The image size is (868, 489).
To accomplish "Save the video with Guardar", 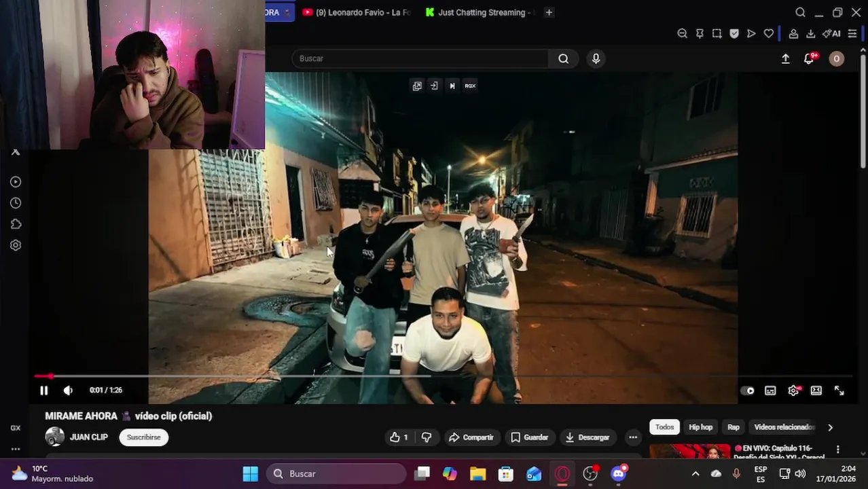I will tap(529, 437).
